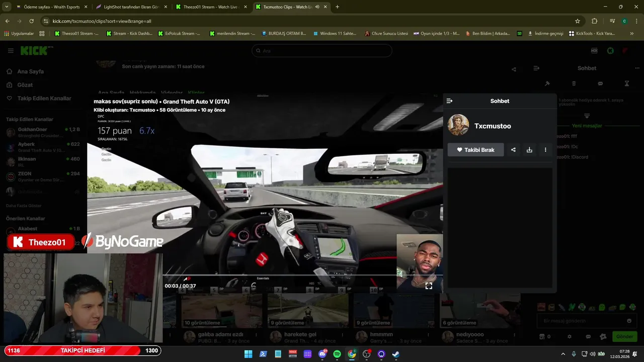Screen dimensions: 644x362
Task: Switch to Ödeme sayfası Wraith Esports tab
Action: [52, 7]
